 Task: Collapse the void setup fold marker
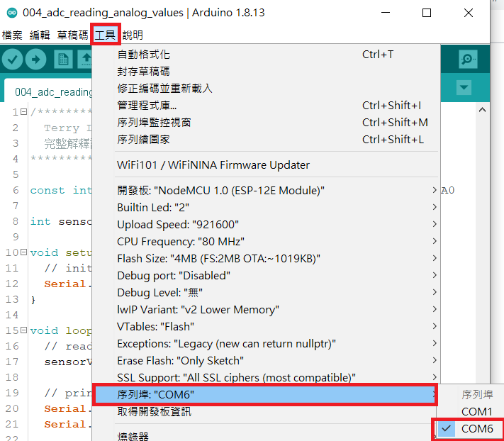click(24, 252)
